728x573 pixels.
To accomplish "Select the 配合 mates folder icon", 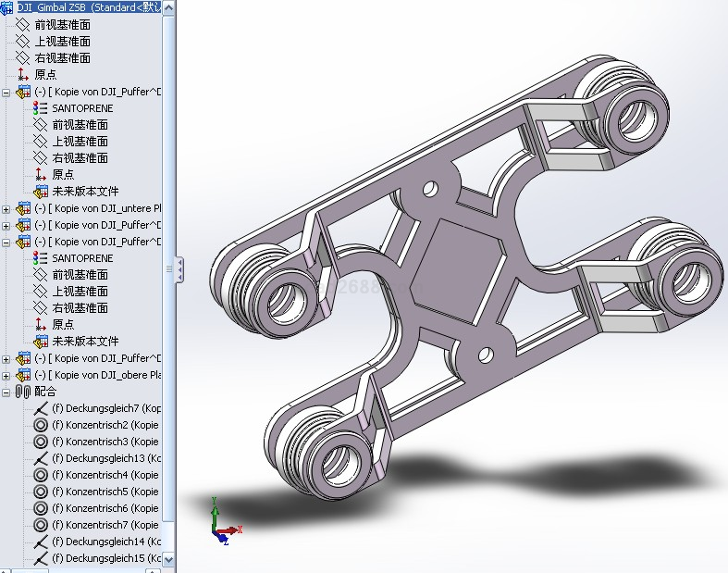I will (x=23, y=392).
